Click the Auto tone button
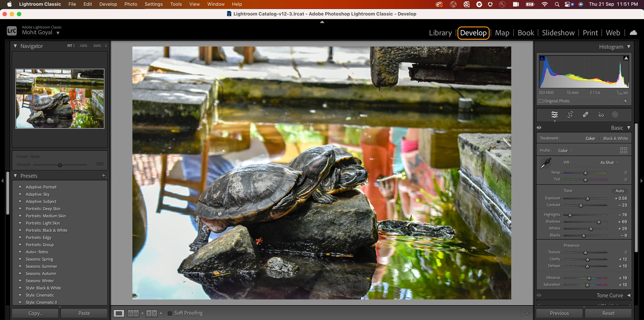The image size is (644, 320). coord(620,191)
